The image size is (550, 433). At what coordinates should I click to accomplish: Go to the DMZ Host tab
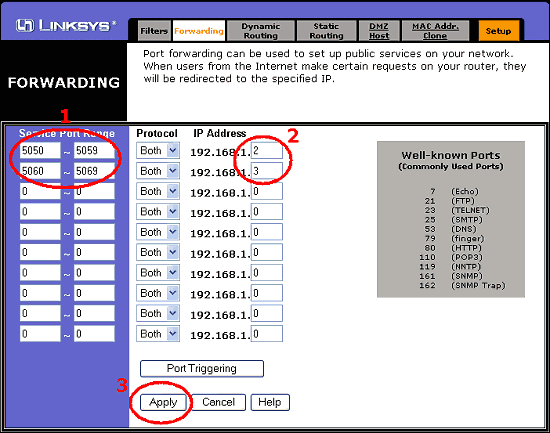[379, 31]
